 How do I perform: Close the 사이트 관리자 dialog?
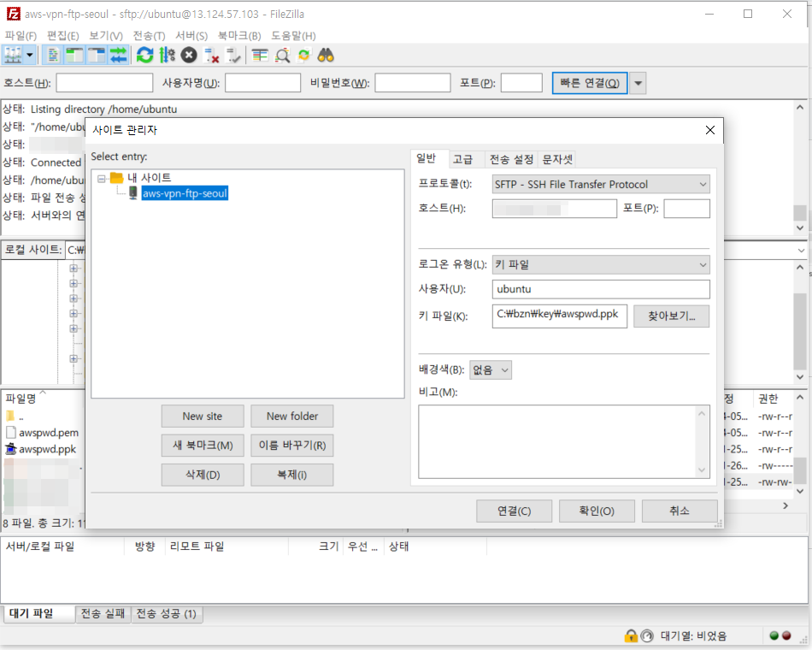[x=710, y=130]
